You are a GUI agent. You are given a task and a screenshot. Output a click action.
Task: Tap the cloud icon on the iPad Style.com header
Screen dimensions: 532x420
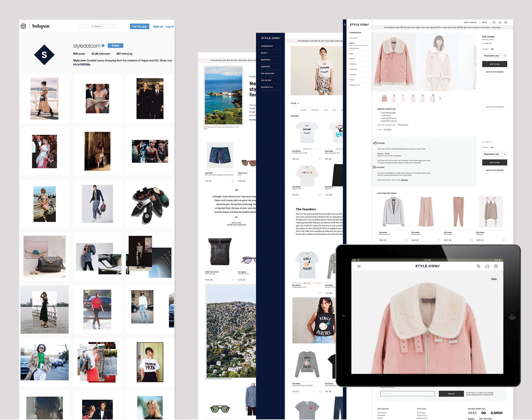coord(487,266)
